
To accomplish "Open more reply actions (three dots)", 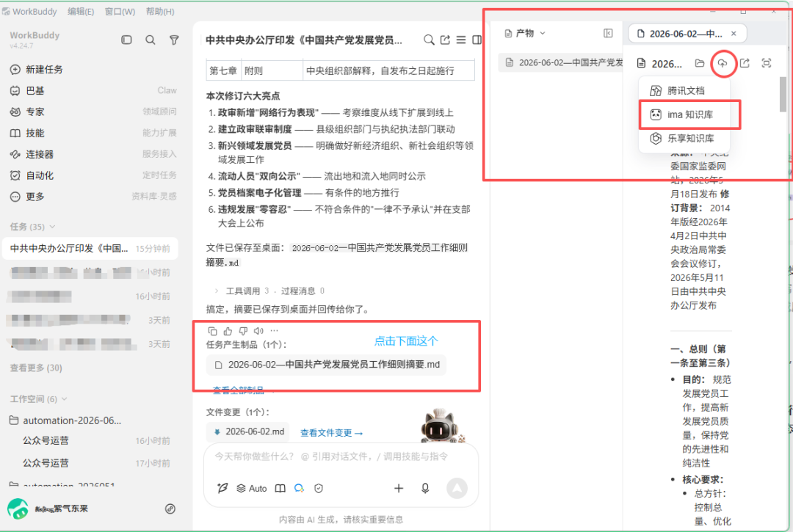I will pos(274,330).
